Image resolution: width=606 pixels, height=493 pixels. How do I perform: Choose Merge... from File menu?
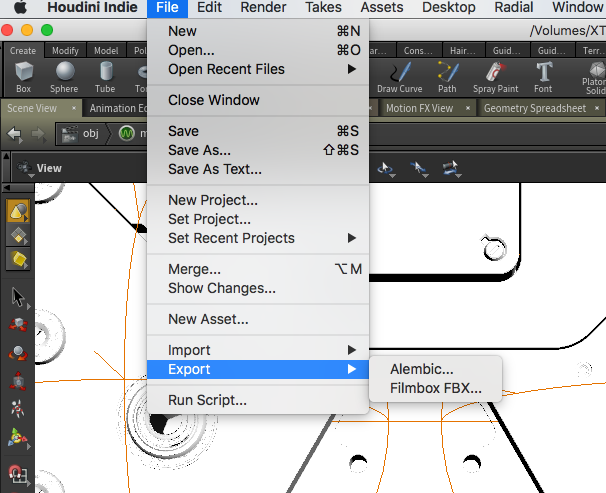click(x=258, y=269)
